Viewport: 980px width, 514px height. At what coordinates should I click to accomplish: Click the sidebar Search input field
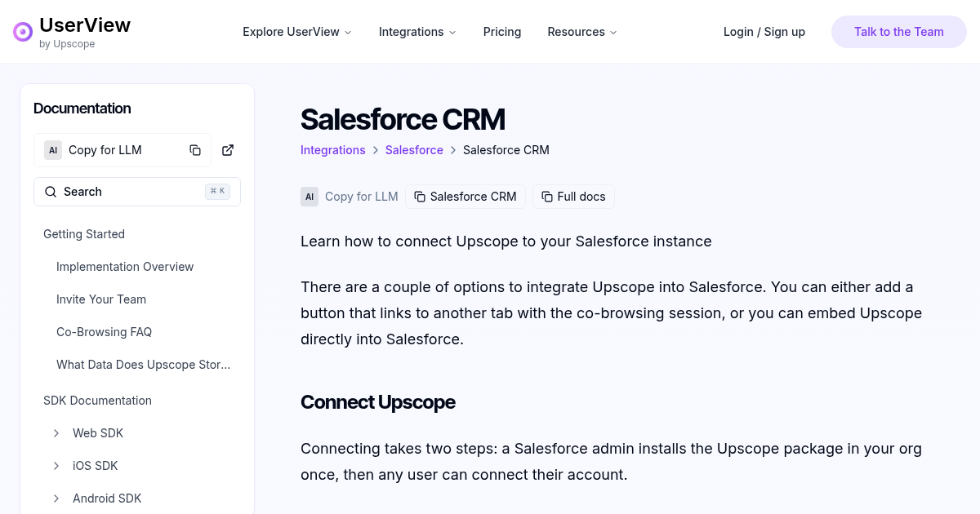137,192
